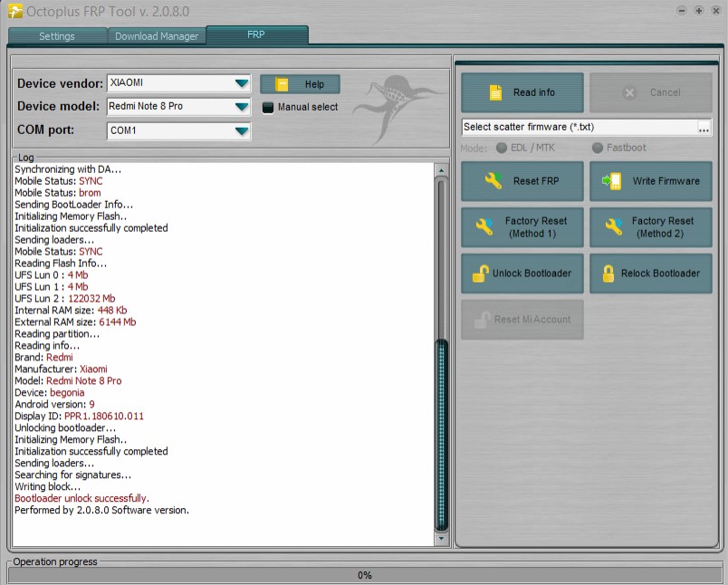The image size is (728, 585).
Task: Click the Factory Reset Method 2 wrench icon
Action: click(x=613, y=226)
